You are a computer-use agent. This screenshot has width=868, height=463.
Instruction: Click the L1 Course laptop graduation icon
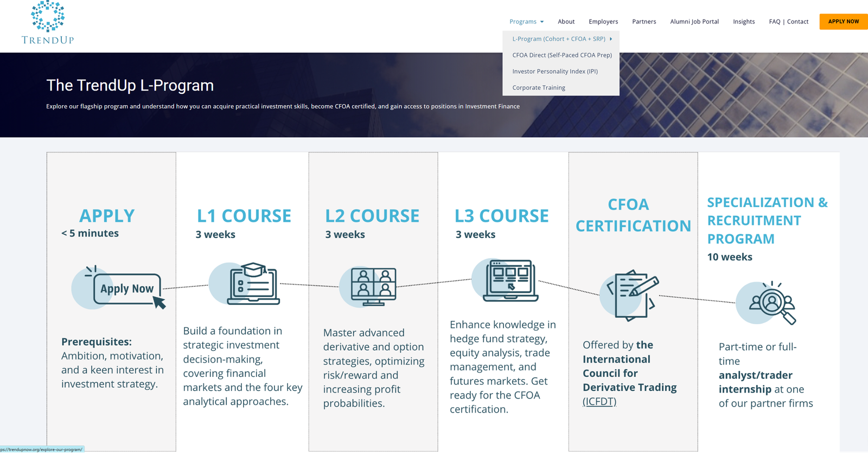pyautogui.click(x=244, y=284)
